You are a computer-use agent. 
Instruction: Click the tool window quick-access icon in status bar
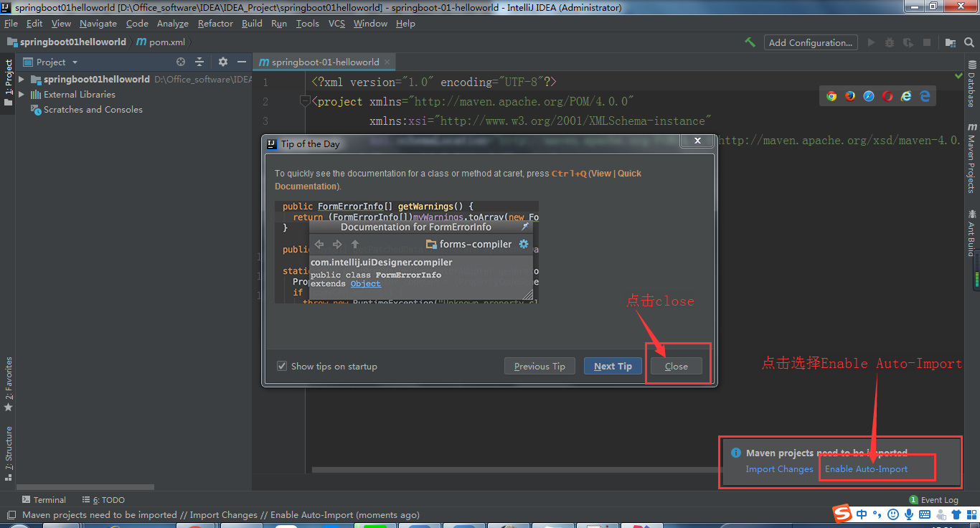pos(11,514)
